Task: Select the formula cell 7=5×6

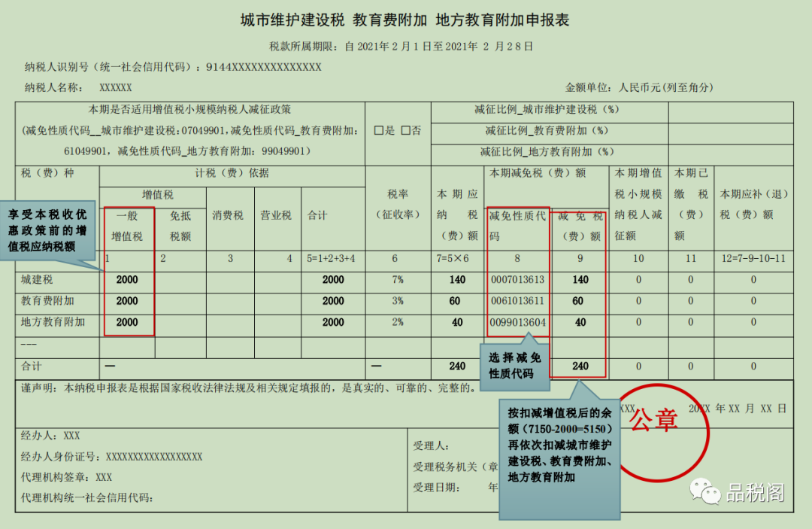Action: tap(453, 259)
